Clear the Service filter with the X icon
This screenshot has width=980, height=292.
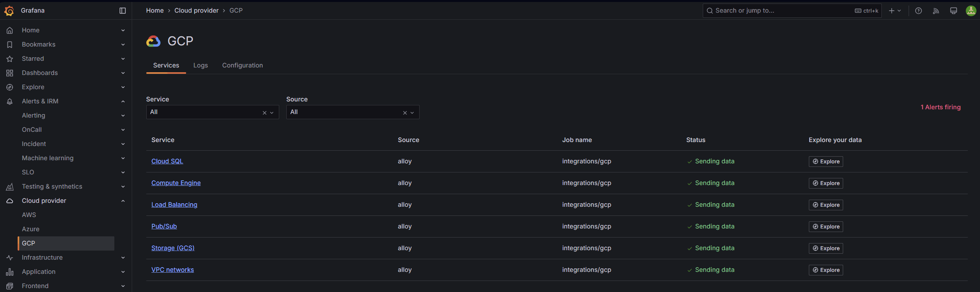[x=265, y=113]
